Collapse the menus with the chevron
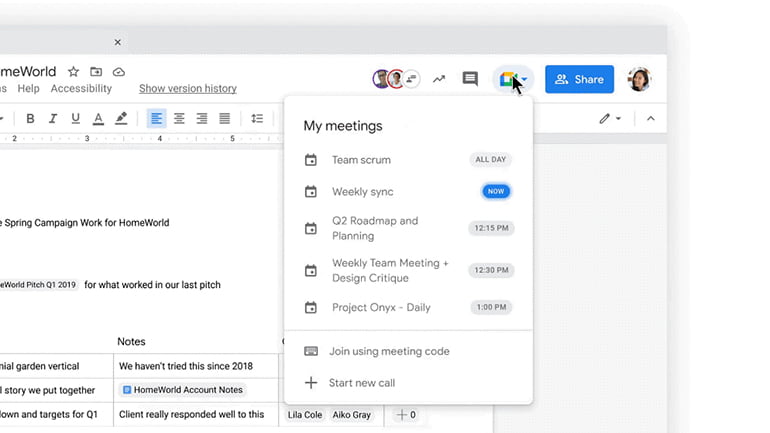The width and height of the screenshot is (770, 433). (651, 118)
